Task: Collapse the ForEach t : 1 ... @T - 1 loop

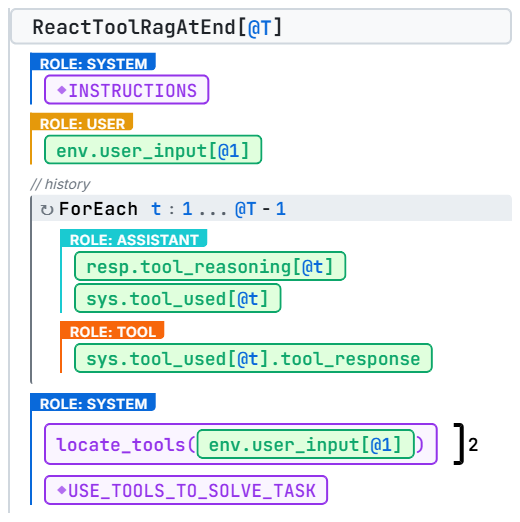Action: [x=272, y=209]
